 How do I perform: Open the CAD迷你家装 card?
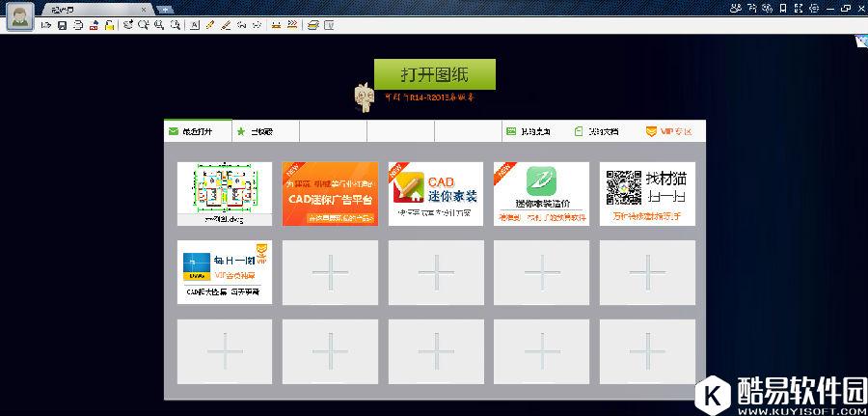(x=436, y=193)
